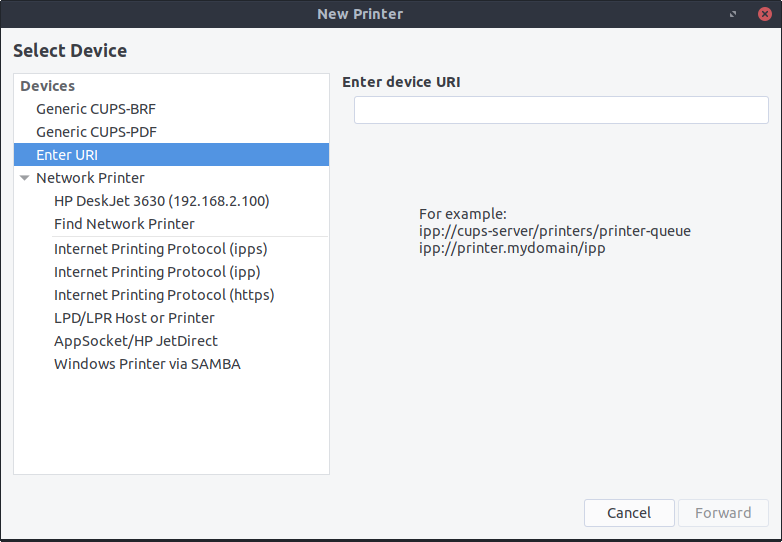Select the Enter URI entry

67,155
